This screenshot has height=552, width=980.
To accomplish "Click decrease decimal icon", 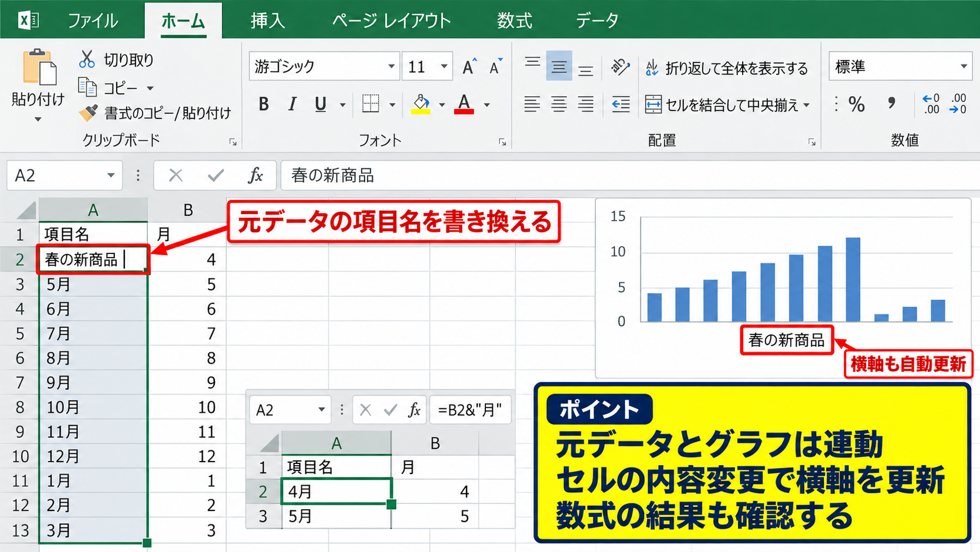I will point(958,104).
